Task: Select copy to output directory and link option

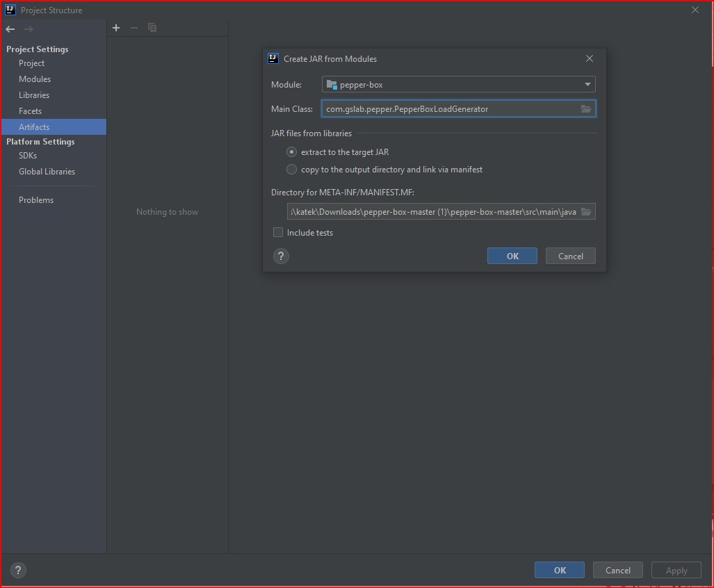Action: [x=291, y=169]
